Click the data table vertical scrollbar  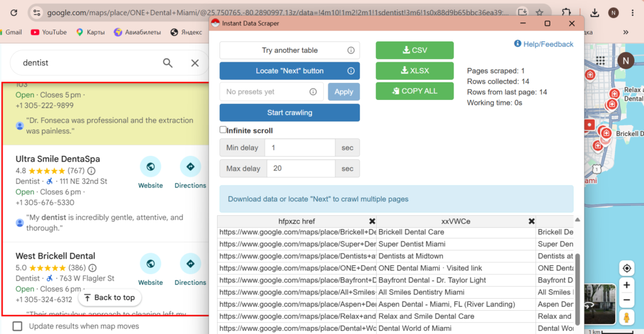(577, 289)
